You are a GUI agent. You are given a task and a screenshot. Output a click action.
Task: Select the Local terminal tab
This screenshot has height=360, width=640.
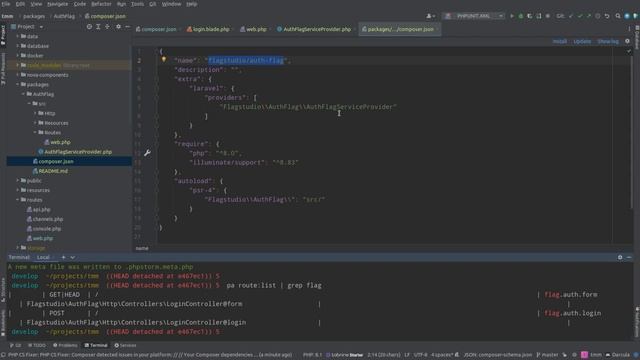pyautogui.click(x=43, y=257)
